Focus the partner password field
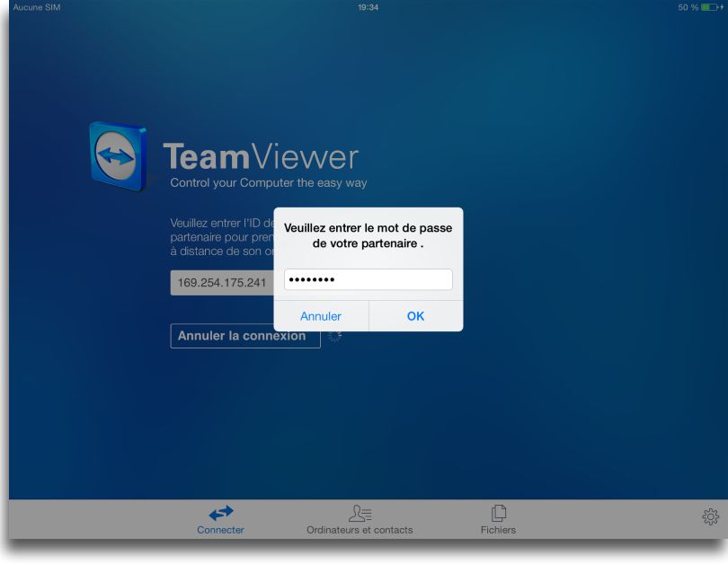This screenshot has height=564, width=728. [x=368, y=280]
